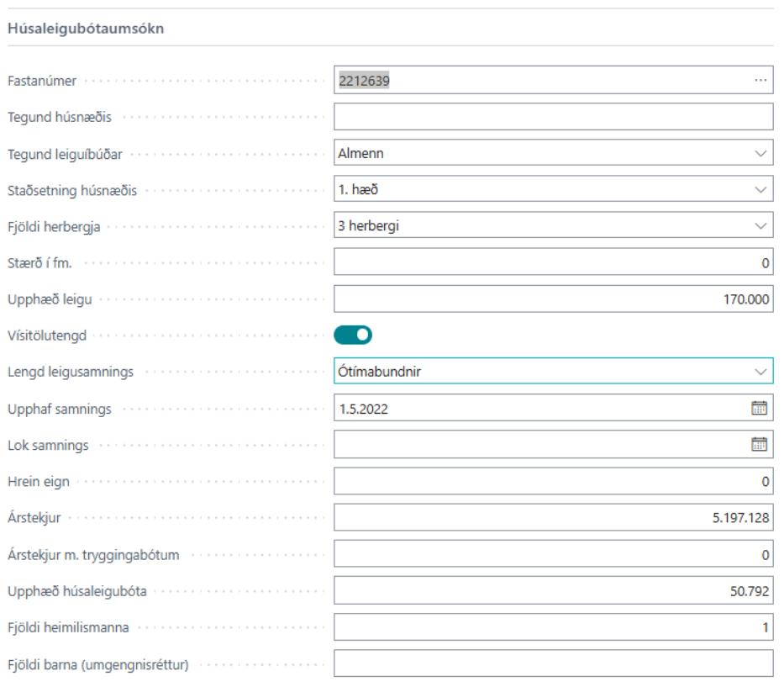Click the Árstekjur m. tryggingabótum field
The height and width of the screenshot is (687, 784).
click(x=553, y=554)
